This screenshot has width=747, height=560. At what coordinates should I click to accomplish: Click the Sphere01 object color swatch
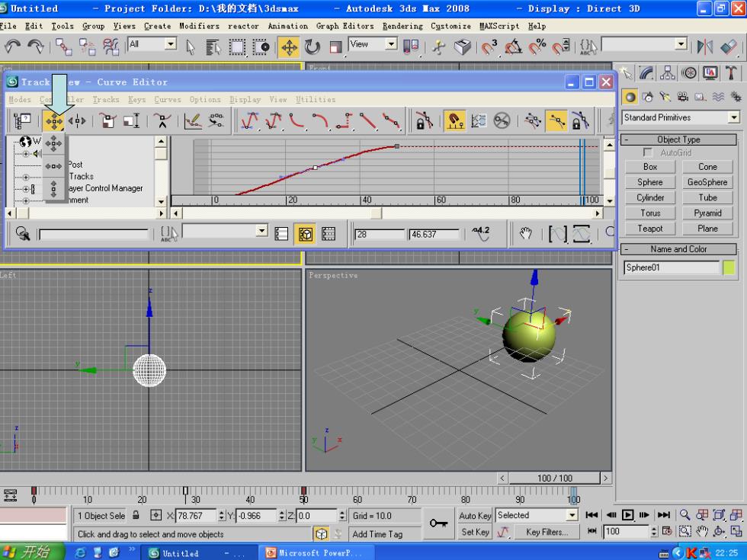(729, 267)
